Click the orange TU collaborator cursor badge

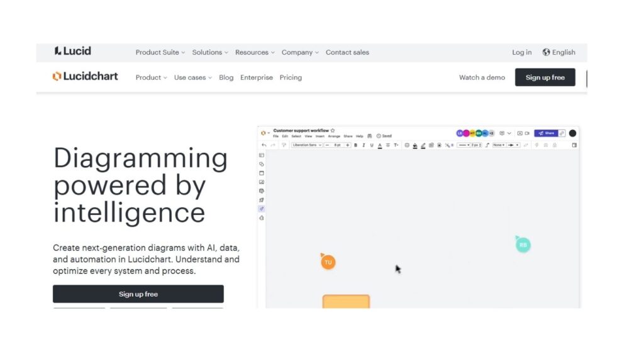coord(328,262)
